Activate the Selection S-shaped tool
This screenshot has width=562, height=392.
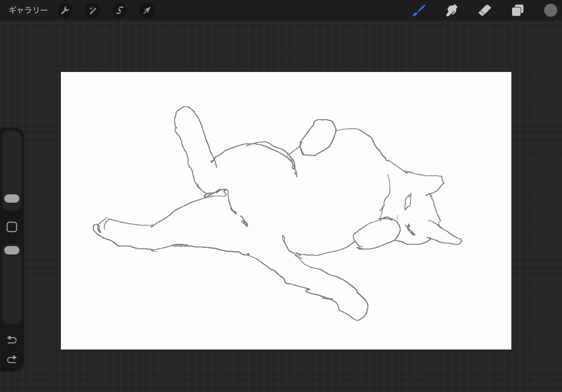[120, 10]
